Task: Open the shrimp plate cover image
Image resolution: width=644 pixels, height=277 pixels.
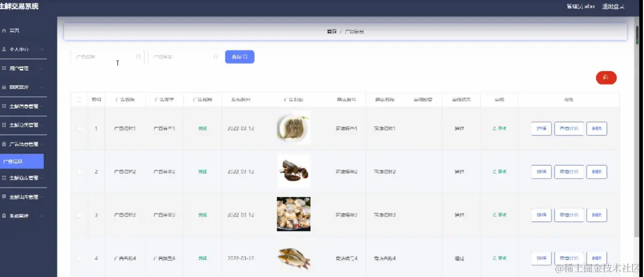Action: click(x=293, y=128)
